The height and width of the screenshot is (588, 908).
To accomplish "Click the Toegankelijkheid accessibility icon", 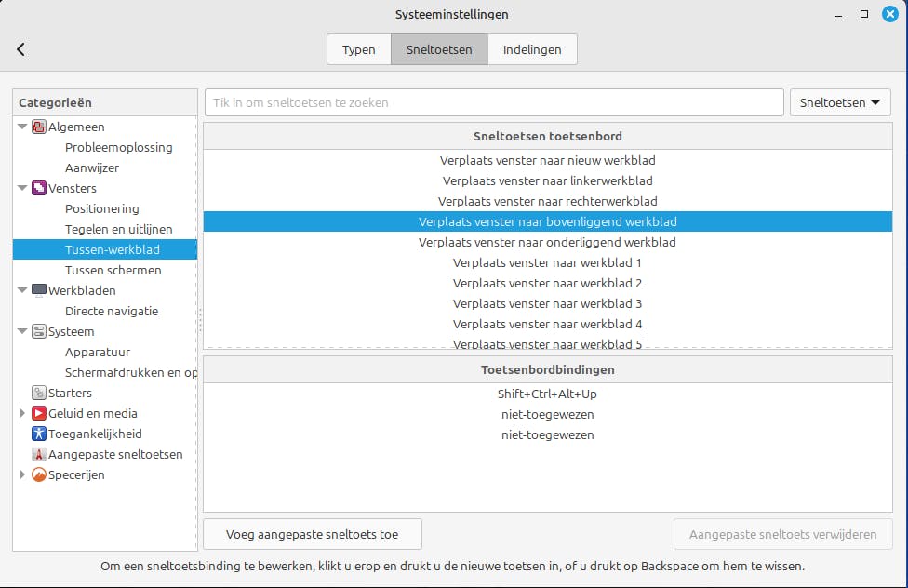I will pyautogui.click(x=39, y=434).
